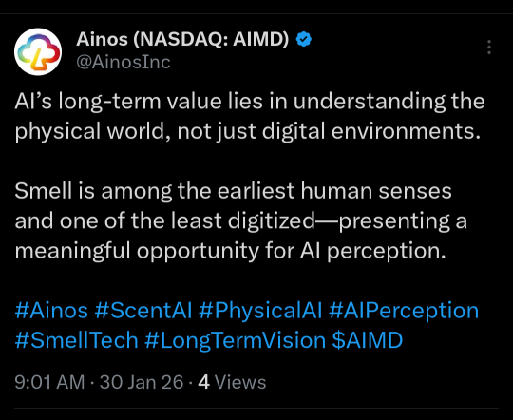513x420 pixels.
Task: Click the "(NASDAQ: AIMD)" part of the account name
Action: (x=211, y=40)
